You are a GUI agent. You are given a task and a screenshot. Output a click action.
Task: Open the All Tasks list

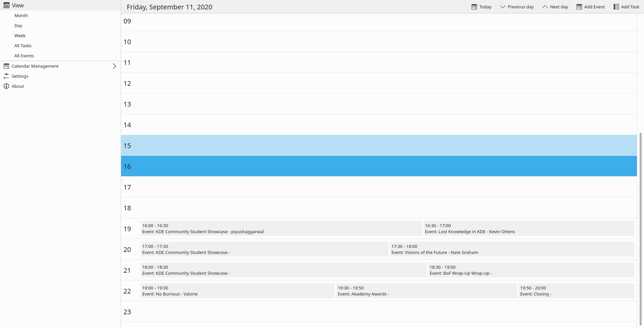(x=23, y=46)
